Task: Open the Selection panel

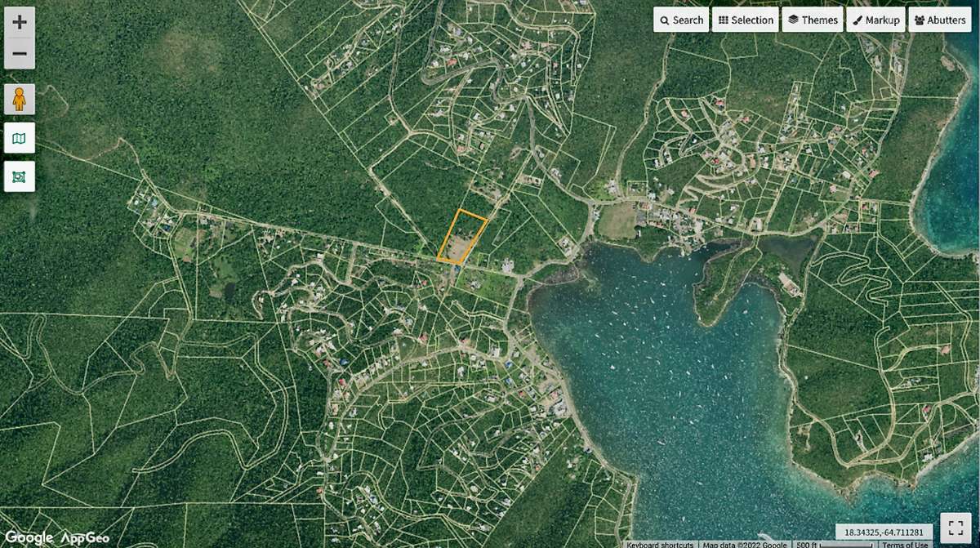Action: point(745,20)
